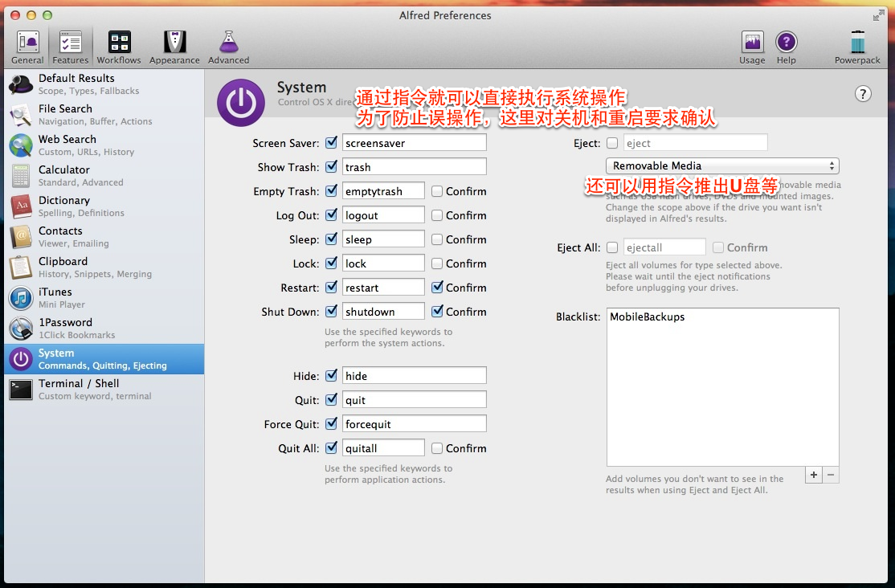Select the System power icon in sidebar
This screenshot has height=588, width=895.
tap(21, 359)
